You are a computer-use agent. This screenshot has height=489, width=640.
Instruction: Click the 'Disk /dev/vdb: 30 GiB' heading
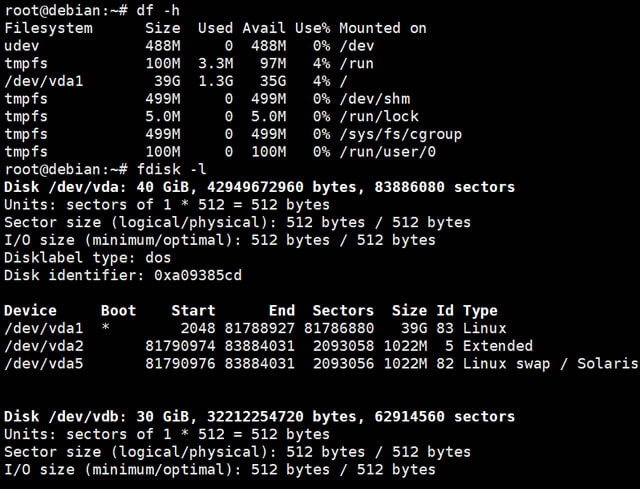coord(97,416)
